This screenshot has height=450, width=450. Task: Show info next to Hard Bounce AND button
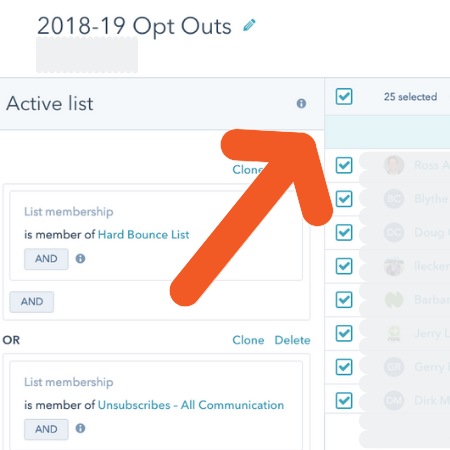coord(80,258)
